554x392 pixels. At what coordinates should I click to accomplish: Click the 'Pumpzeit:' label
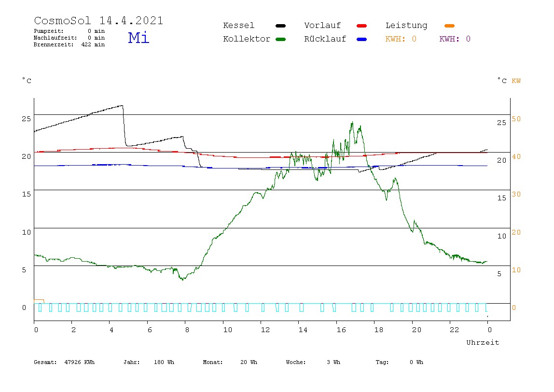[x=49, y=31]
